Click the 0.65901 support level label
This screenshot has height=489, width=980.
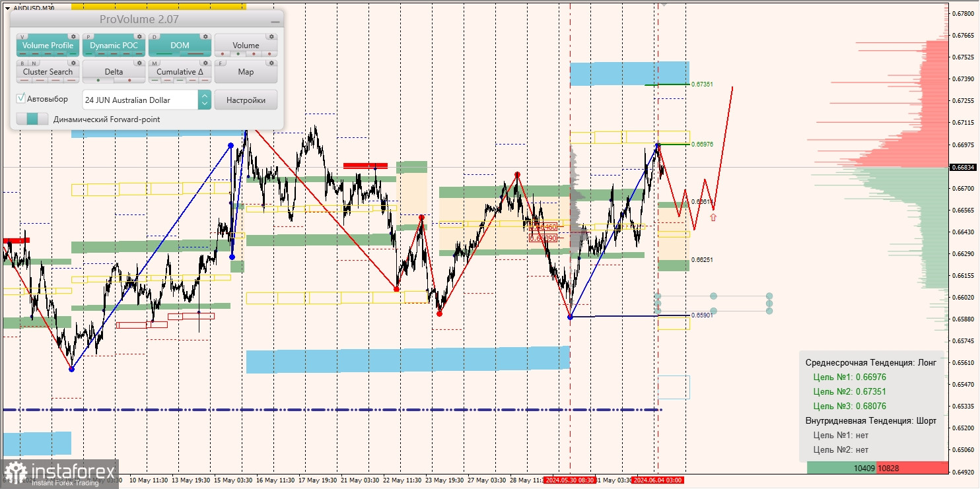[x=702, y=315]
